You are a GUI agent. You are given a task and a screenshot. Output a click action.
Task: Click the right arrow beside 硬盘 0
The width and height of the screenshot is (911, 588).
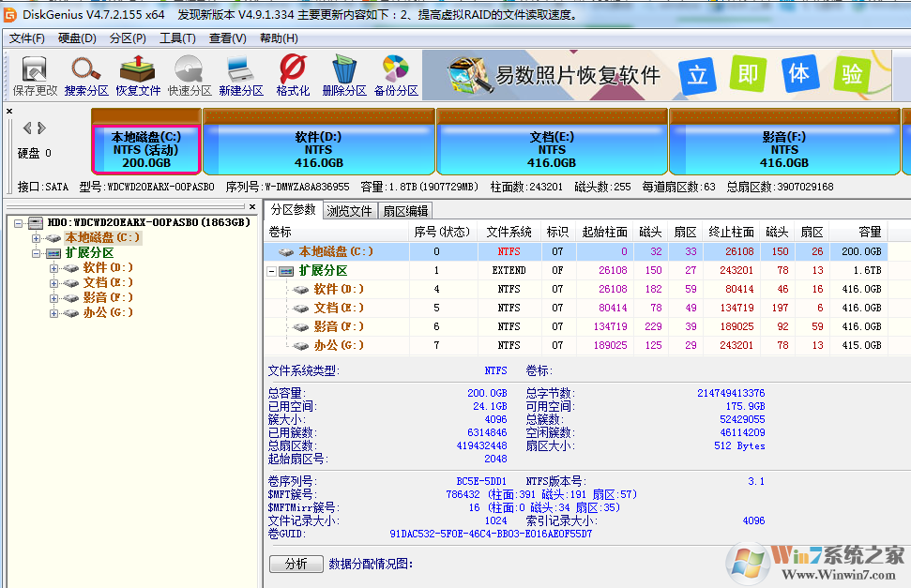coord(39,127)
